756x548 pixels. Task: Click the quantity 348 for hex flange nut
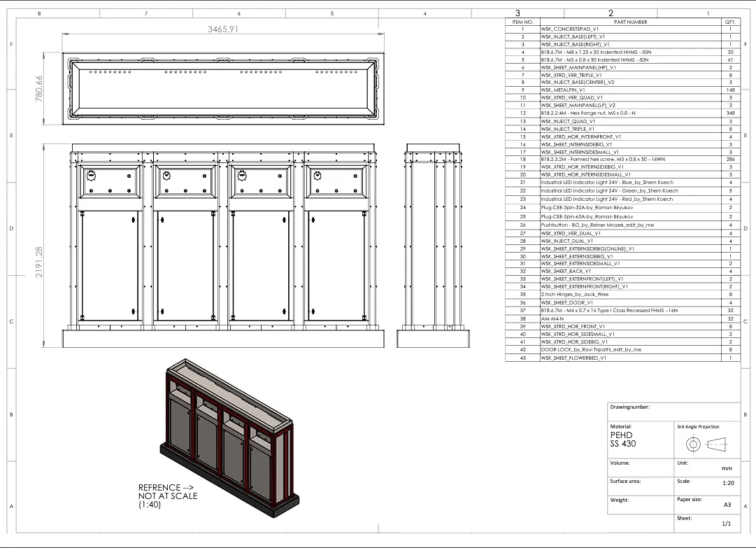[730, 113]
